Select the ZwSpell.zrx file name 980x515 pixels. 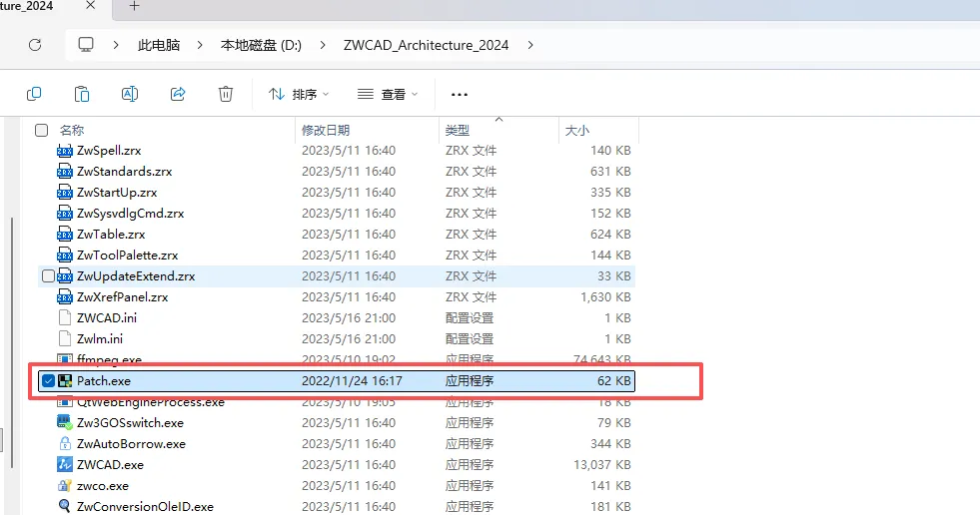(109, 151)
